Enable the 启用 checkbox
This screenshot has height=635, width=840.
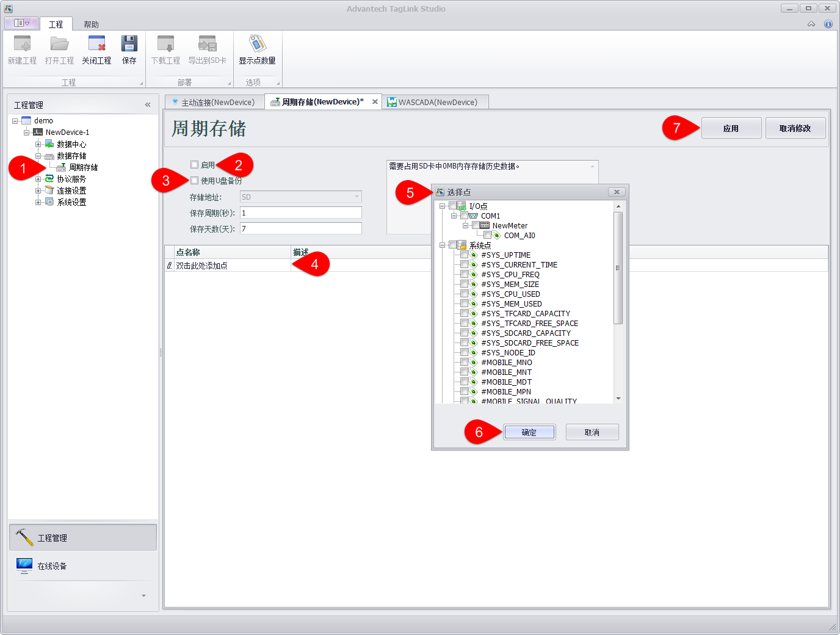pos(194,165)
